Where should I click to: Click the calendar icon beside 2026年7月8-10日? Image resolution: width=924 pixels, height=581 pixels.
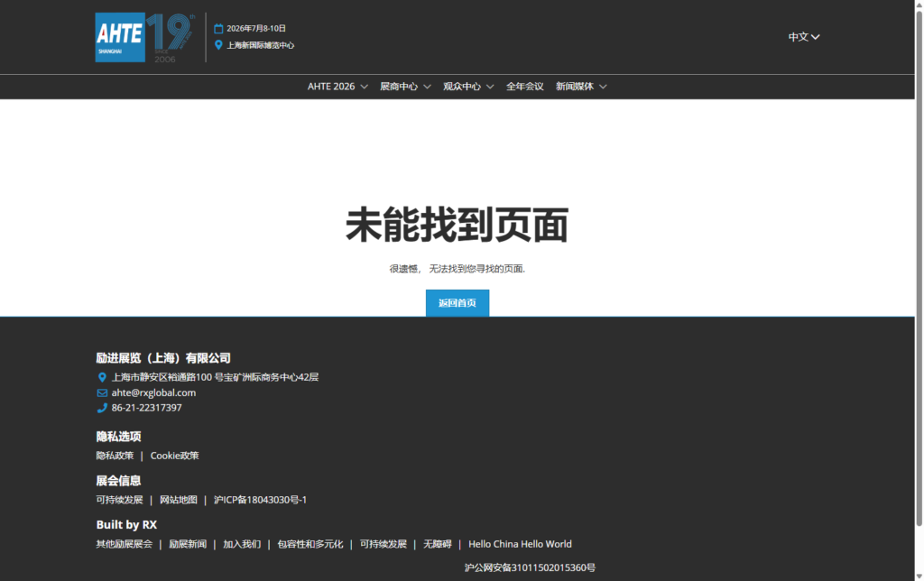(219, 27)
